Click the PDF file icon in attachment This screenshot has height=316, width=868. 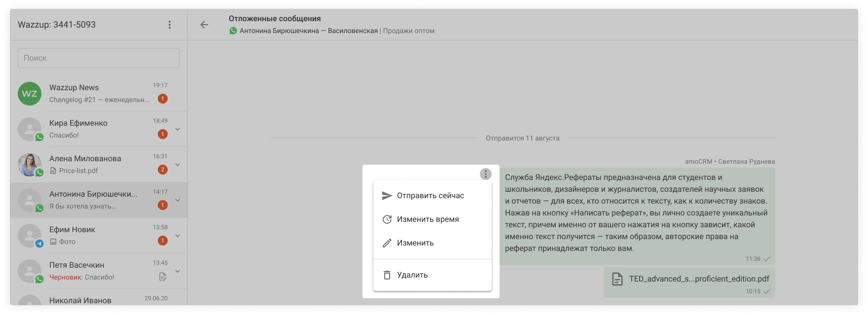tap(617, 279)
